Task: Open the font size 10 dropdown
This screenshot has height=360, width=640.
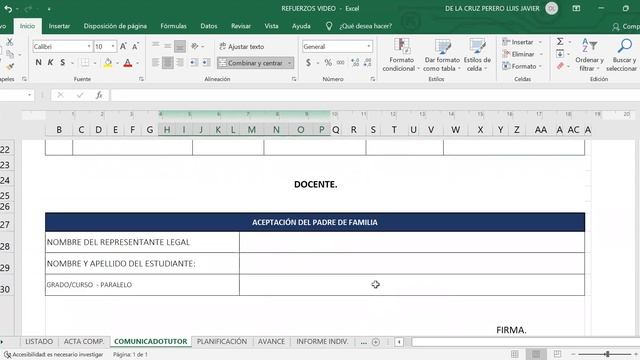Action: pos(113,47)
